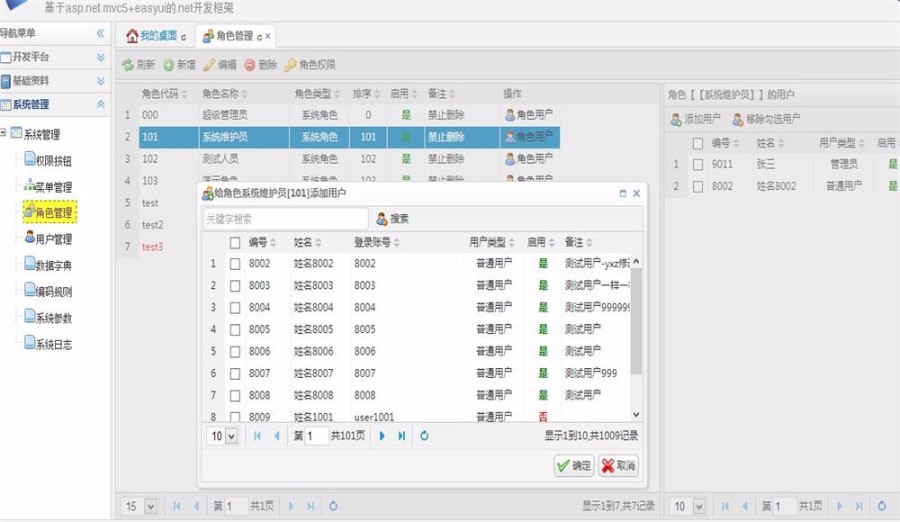
Task: Click 添加用户 in the right panel
Action: pos(695,119)
